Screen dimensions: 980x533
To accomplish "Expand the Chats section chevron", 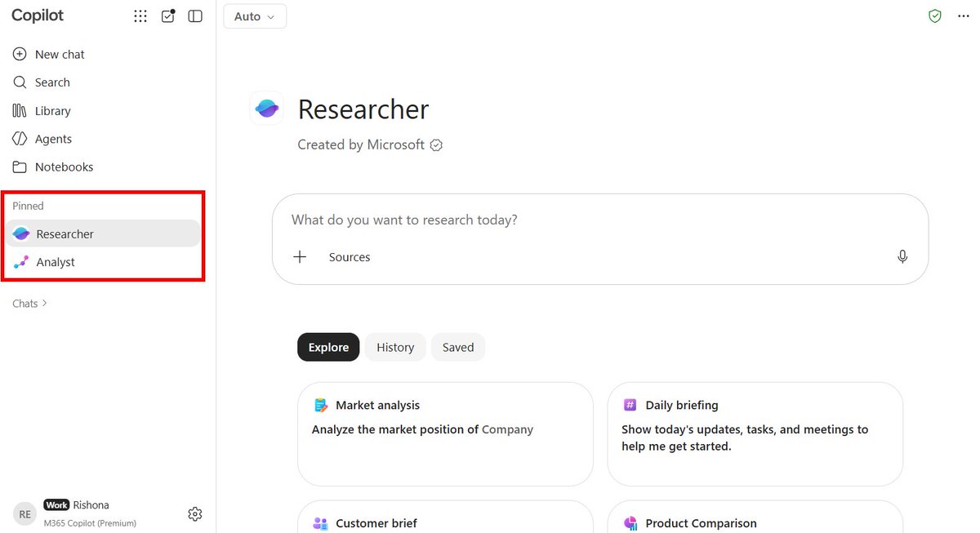I will (x=44, y=303).
